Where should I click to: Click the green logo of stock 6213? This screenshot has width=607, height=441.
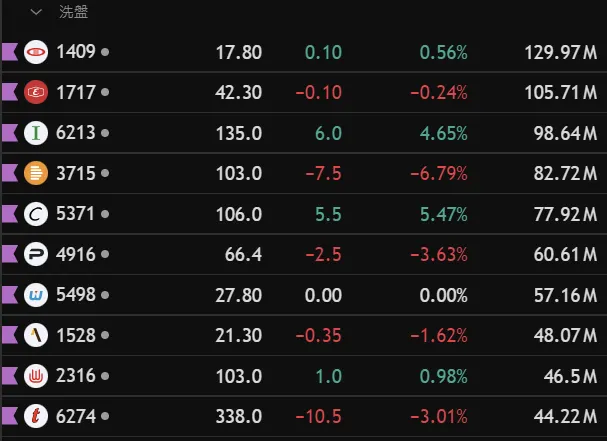click(36, 133)
